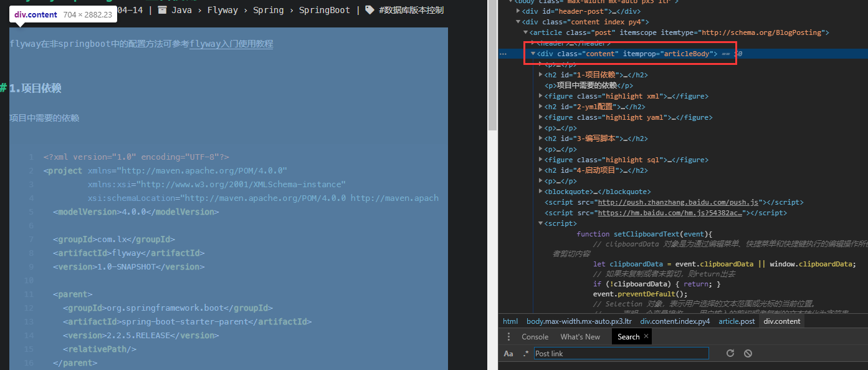Click the drawer three-dot menu icon beside Console

point(508,337)
